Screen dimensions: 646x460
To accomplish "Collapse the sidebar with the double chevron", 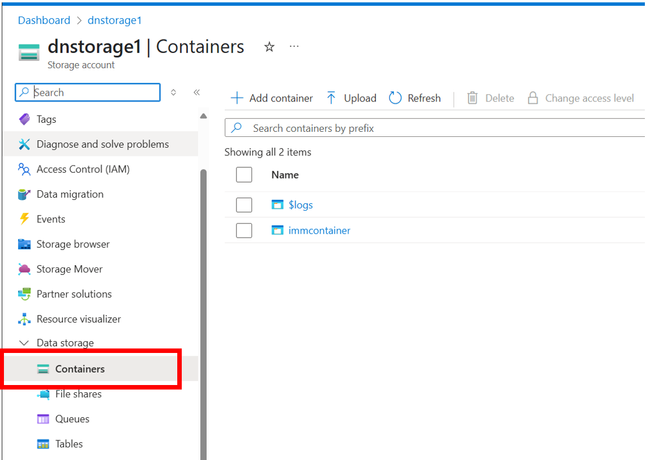I will click(x=197, y=92).
